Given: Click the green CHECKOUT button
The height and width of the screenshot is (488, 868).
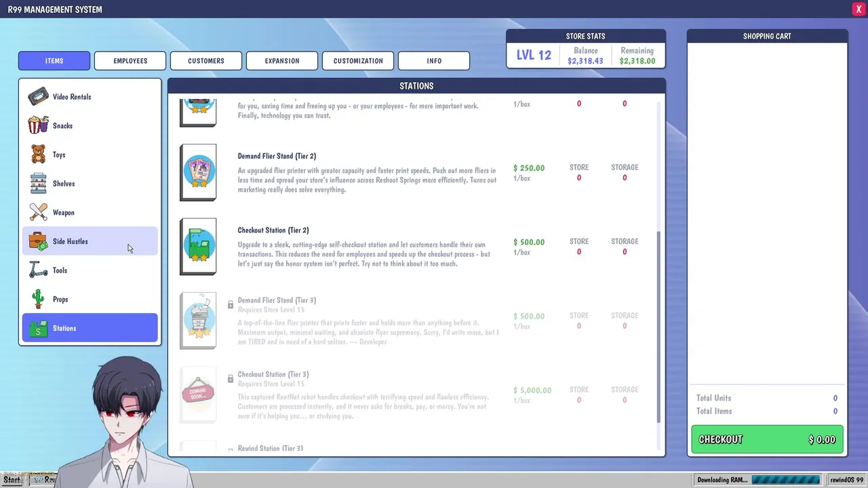Looking at the screenshot, I should (767, 439).
